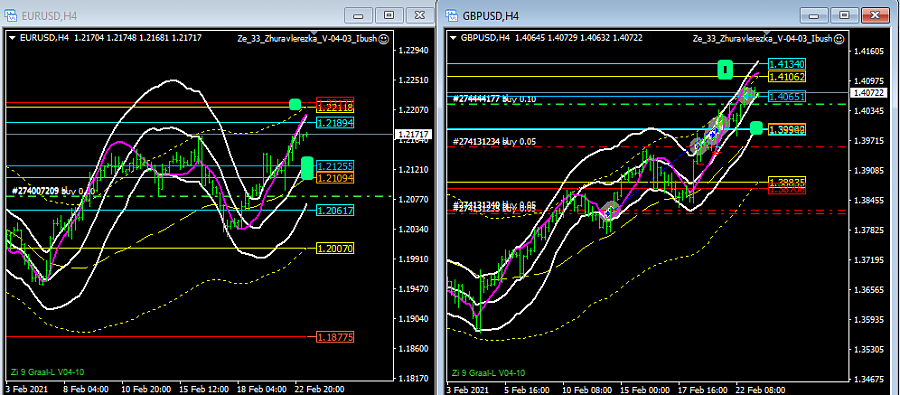Viewport: 900px width, 395px height.
Task: Click the Zi 9 Graal-L V04-10 label on GBPUSD chart
Action: pos(488,373)
